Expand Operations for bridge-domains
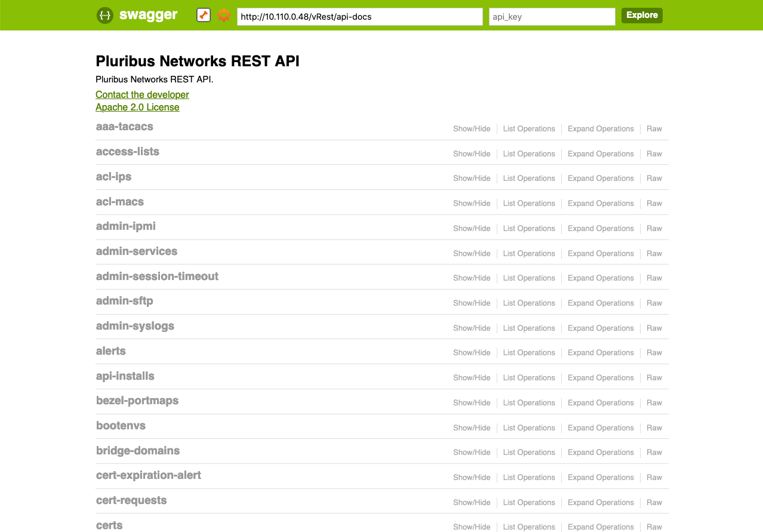 coord(601,453)
